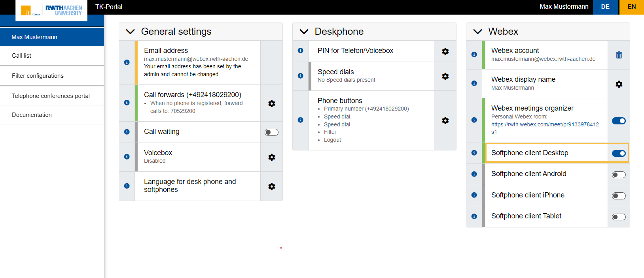Image resolution: width=644 pixels, height=278 pixels.
Task: Click info icon next to Call waiting
Action: click(x=127, y=131)
